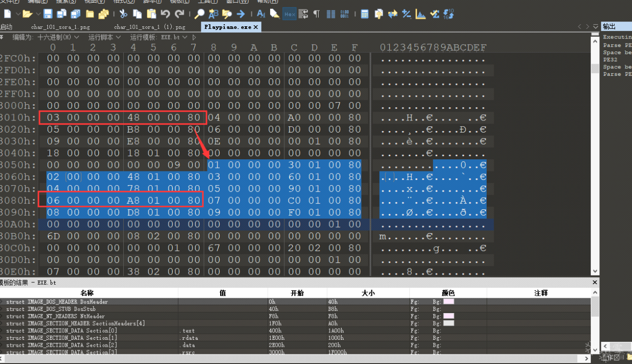Open the 编辑为 十六进制(H) dropdown
Screen dimensions: 632x364
point(46,37)
